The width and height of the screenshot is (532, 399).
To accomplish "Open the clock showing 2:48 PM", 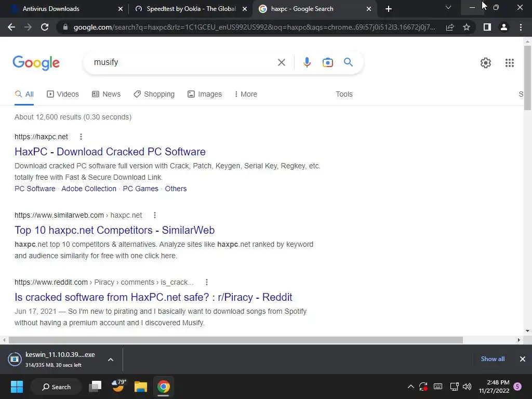I will point(494,387).
